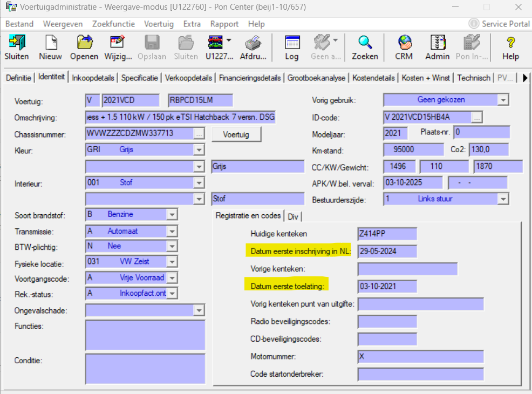Open the Vorig gebruik dropdown
The image size is (532, 394).
[503, 100]
